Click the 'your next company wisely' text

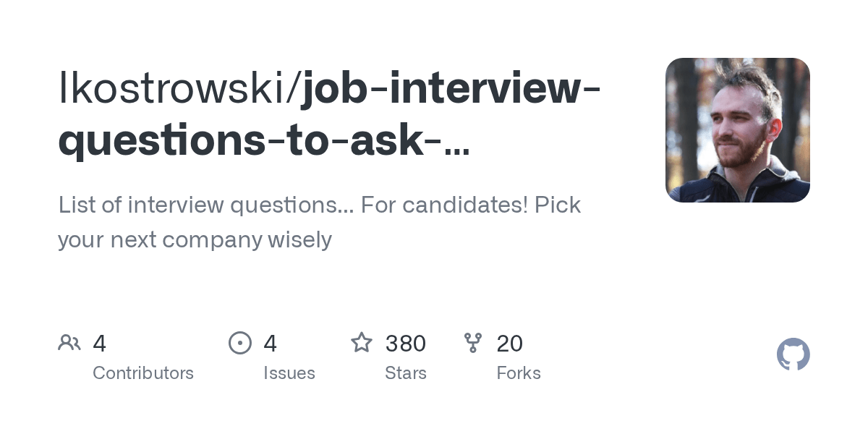195,239
